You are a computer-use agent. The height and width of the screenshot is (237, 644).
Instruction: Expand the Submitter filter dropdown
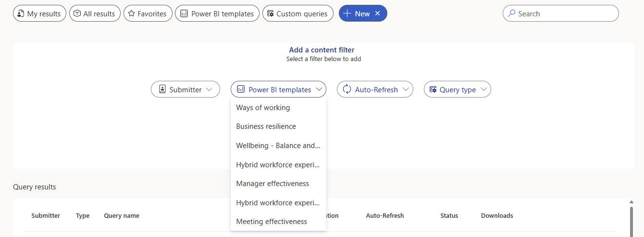tap(186, 89)
